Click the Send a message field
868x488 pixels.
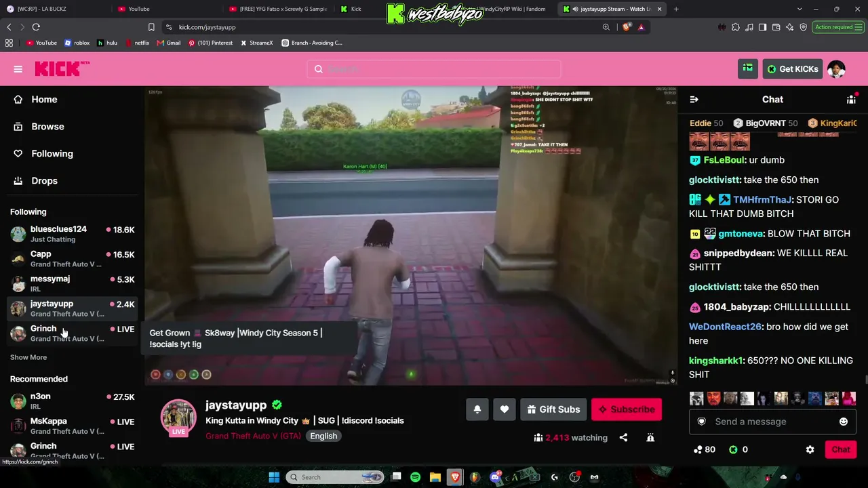point(772,422)
